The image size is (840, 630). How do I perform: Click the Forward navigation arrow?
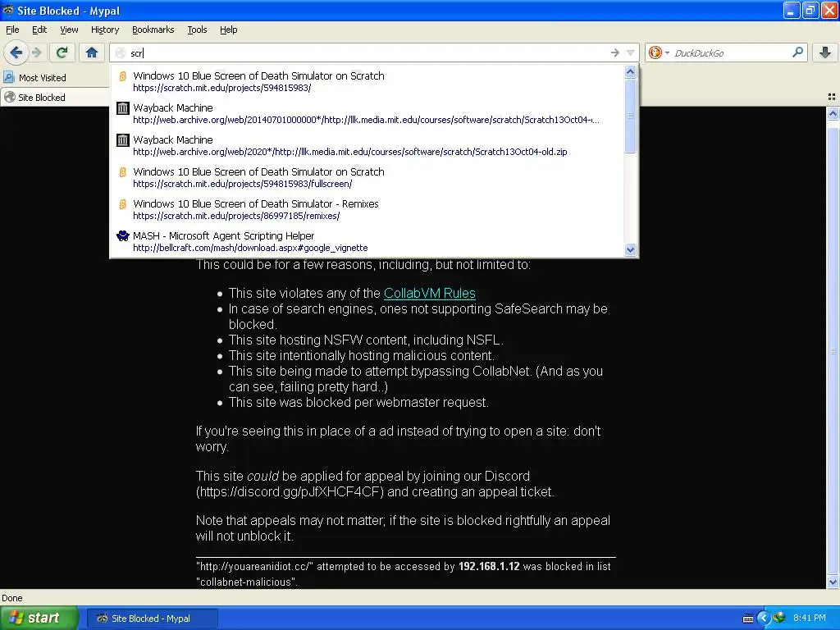36,52
